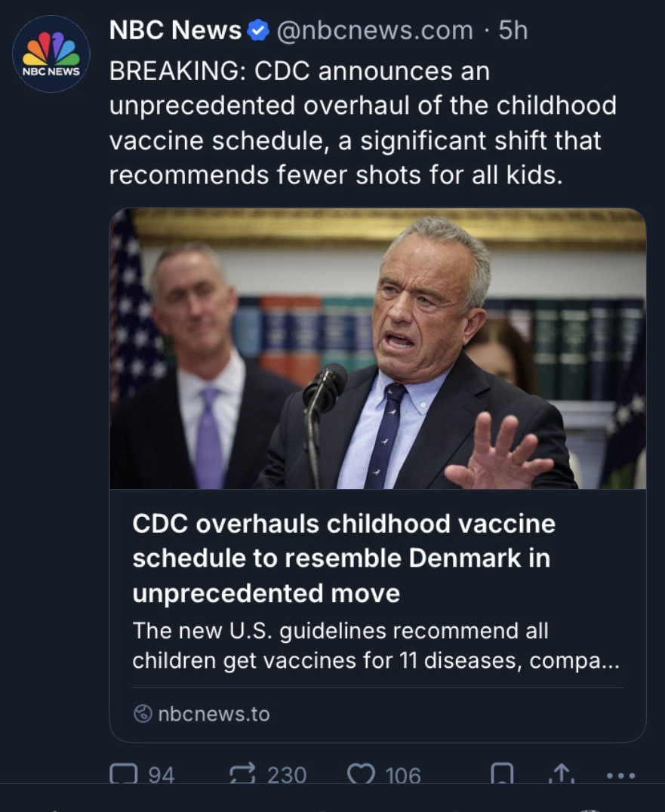
Task: Click the blue verified checkmark badge
Action: pos(258,30)
